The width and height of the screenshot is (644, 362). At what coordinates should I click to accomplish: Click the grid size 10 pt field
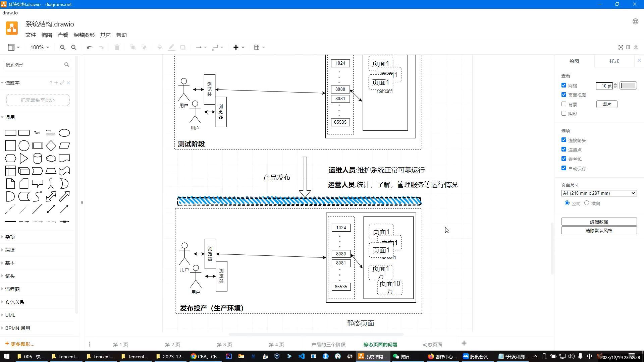pyautogui.click(x=604, y=86)
